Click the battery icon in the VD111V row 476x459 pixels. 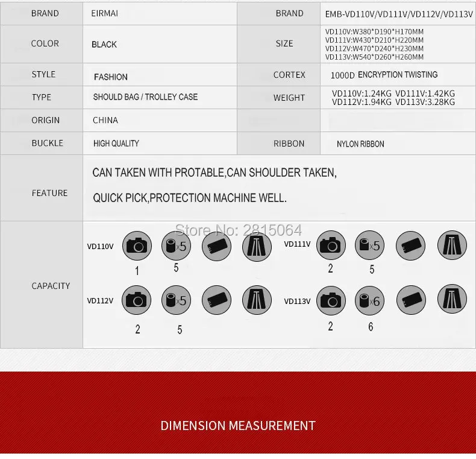click(410, 245)
